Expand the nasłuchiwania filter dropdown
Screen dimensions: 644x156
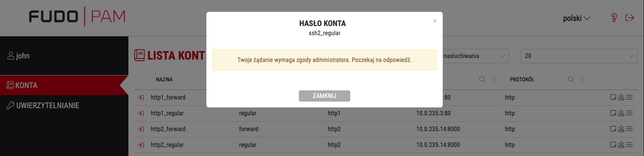(475, 56)
